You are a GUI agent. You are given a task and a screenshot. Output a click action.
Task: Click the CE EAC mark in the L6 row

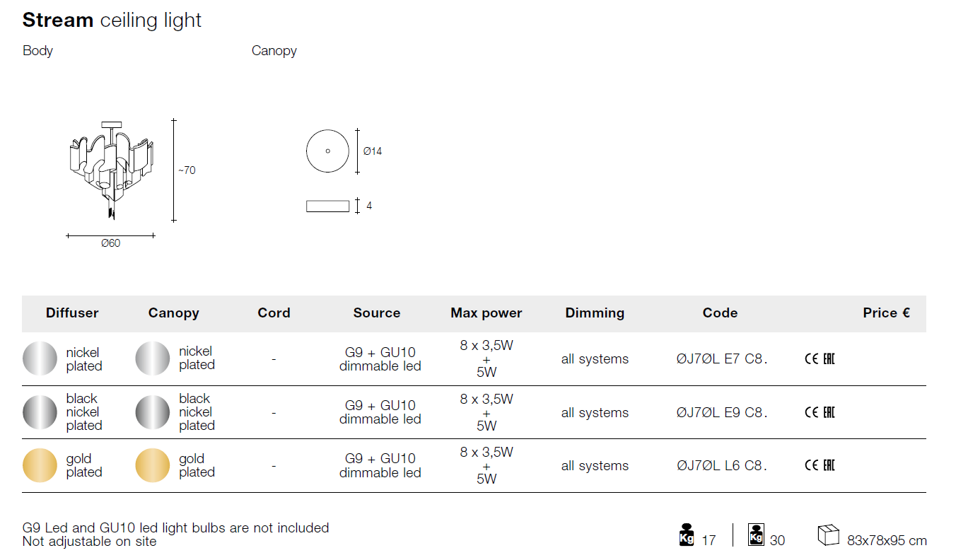820,465
